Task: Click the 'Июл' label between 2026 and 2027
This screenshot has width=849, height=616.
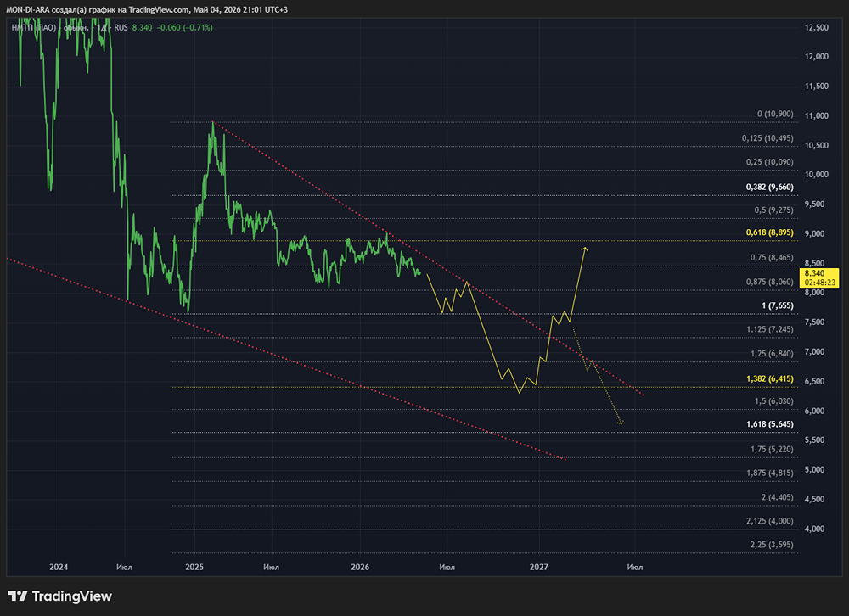Action: coord(447,567)
